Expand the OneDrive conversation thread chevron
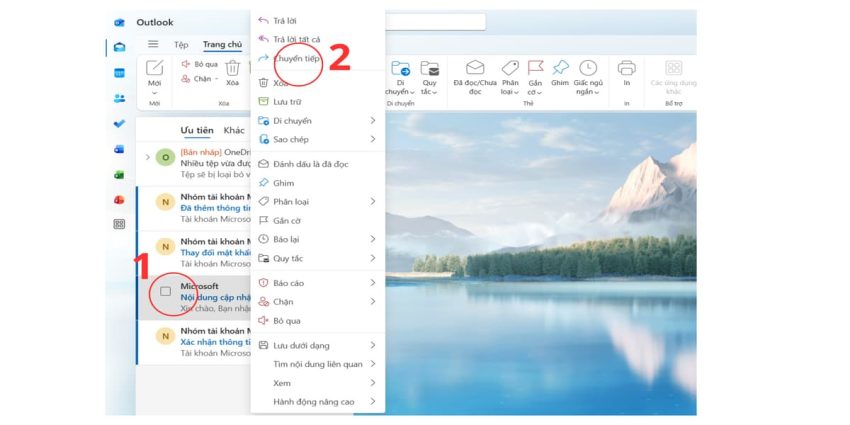This screenshot has height=425, width=850. (147, 157)
